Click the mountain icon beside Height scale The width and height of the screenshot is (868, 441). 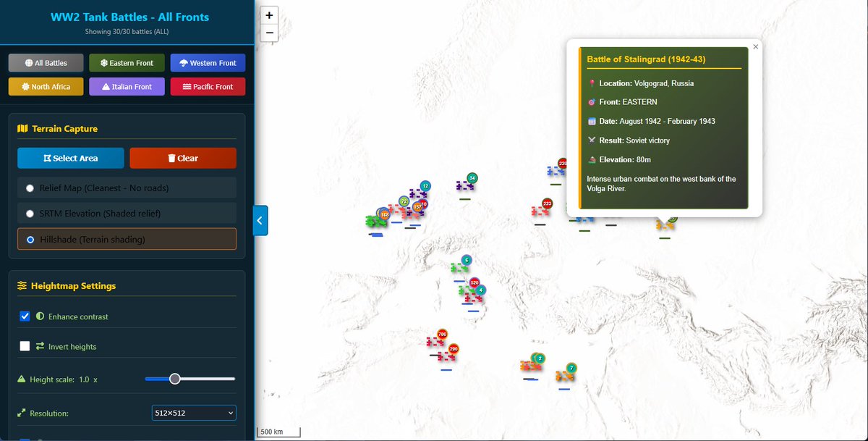point(21,379)
